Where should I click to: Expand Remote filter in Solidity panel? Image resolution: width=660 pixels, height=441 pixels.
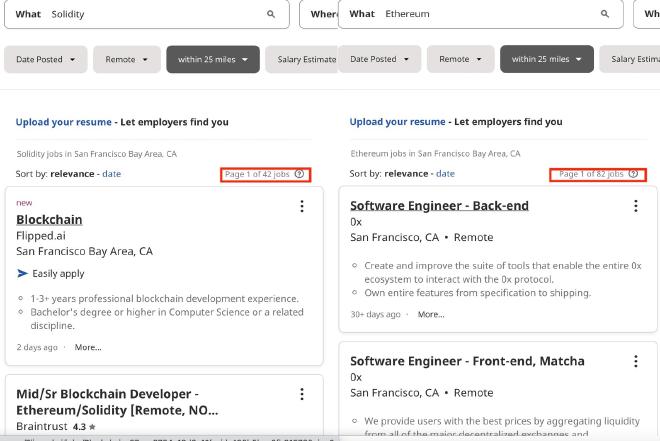127,59
